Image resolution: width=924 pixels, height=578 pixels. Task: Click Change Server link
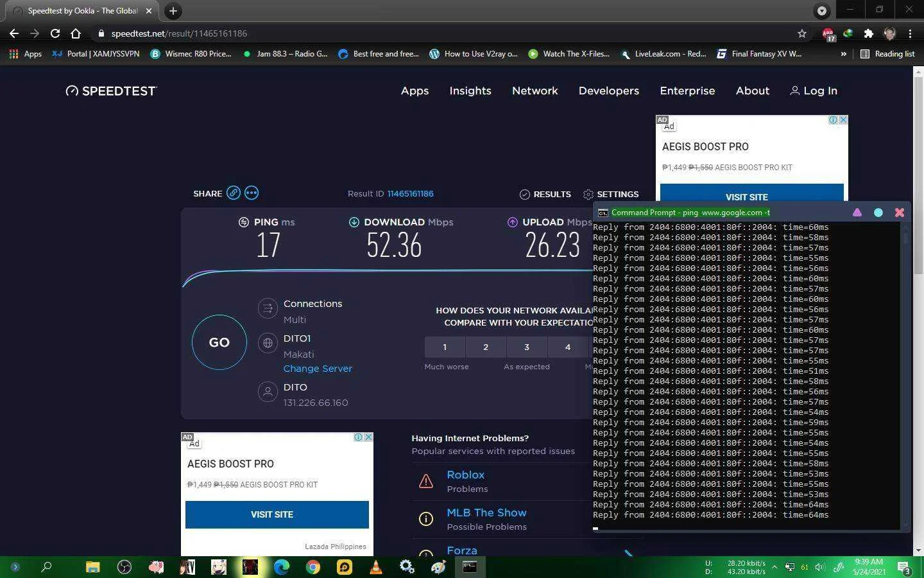coord(318,369)
